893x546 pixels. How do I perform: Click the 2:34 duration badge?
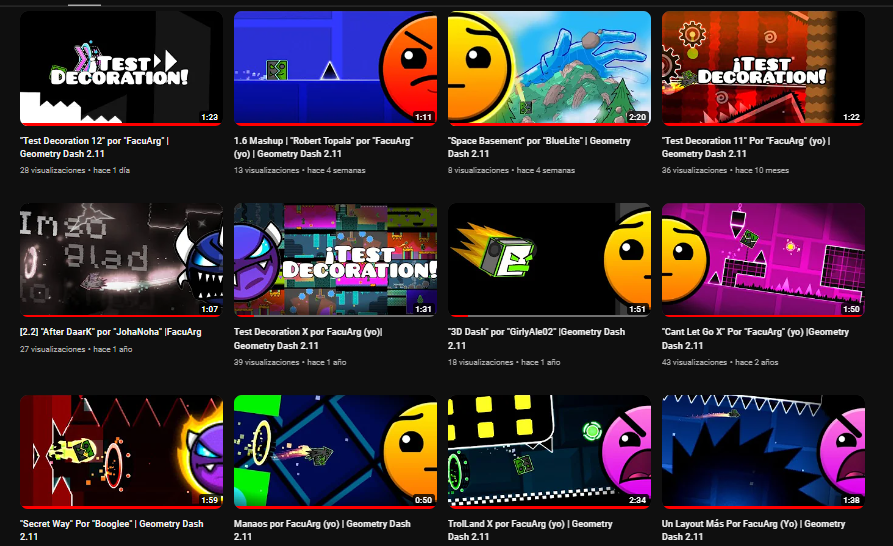637,500
